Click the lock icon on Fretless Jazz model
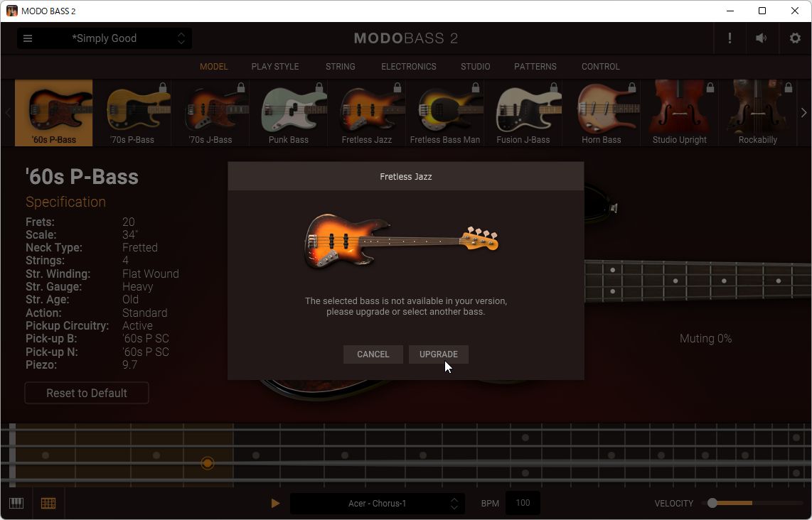 pyautogui.click(x=397, y=87)
